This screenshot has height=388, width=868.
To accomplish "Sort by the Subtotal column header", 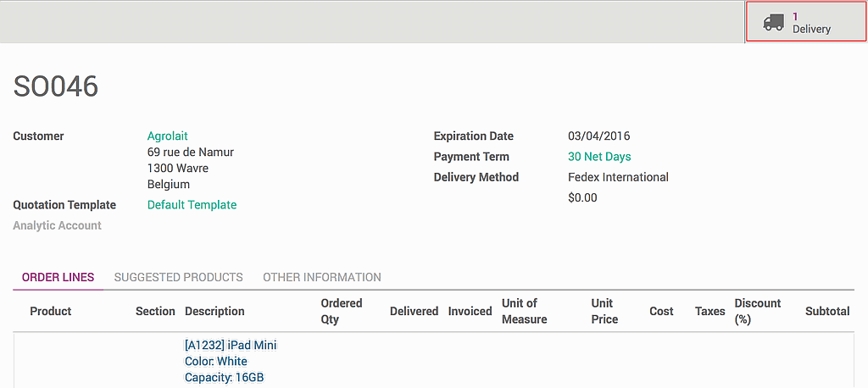I will pos(826,311).
